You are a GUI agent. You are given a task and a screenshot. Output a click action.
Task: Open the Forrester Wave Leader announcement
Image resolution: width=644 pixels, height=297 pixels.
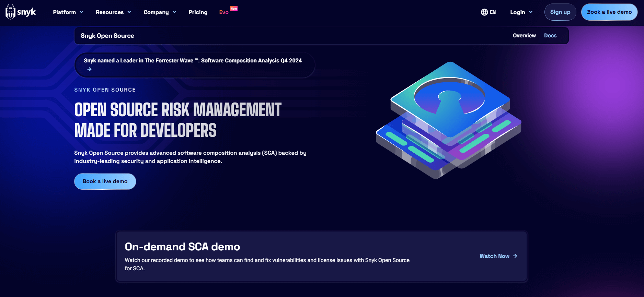click(195, 65)
